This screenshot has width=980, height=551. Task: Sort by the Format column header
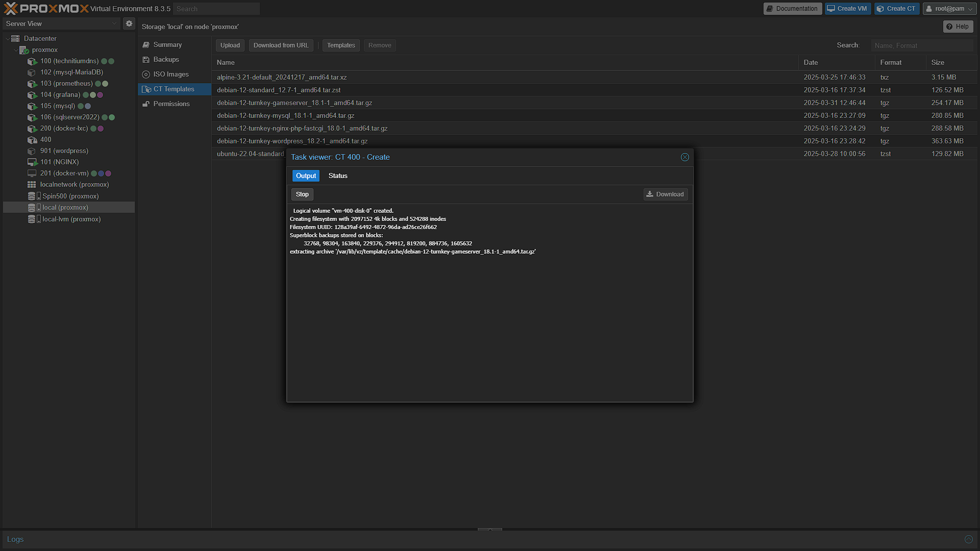pyautogui.click(x=900, y=63)
